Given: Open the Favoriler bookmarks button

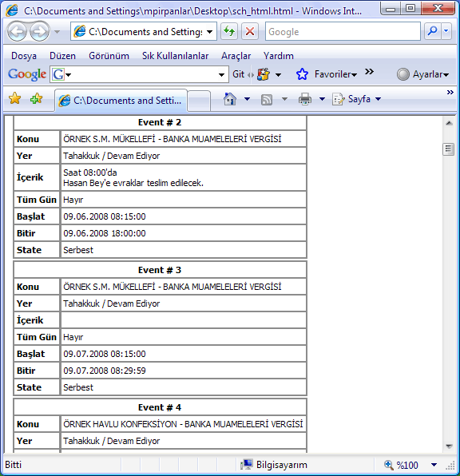Looking at the screenshot, I should coord(335,74).
